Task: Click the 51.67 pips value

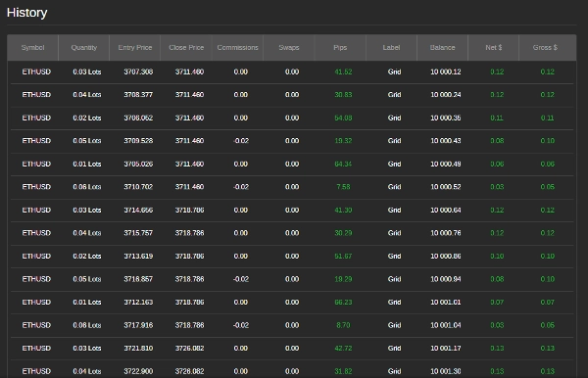Action: point(343,256)
